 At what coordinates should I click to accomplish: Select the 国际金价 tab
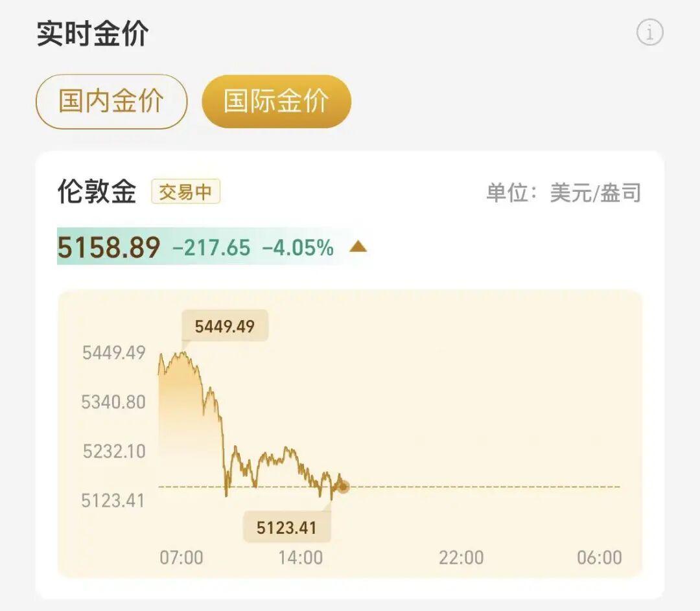tap(276, 102)
